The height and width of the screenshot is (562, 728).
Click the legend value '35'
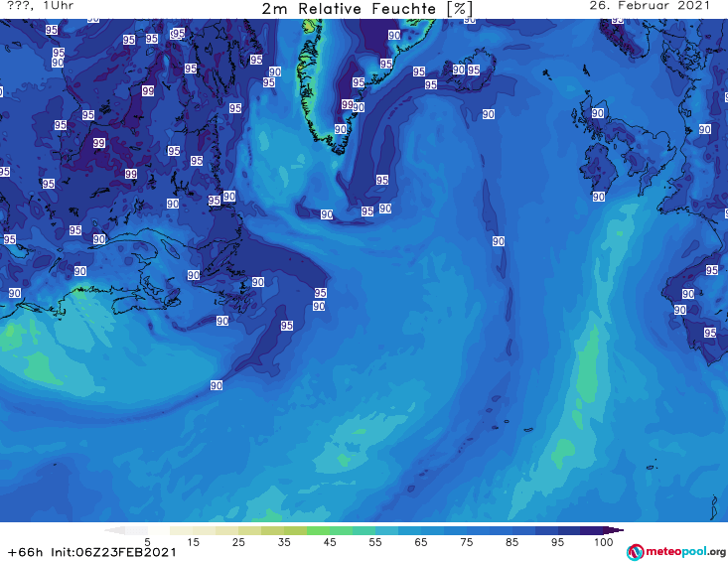point(284,542)
